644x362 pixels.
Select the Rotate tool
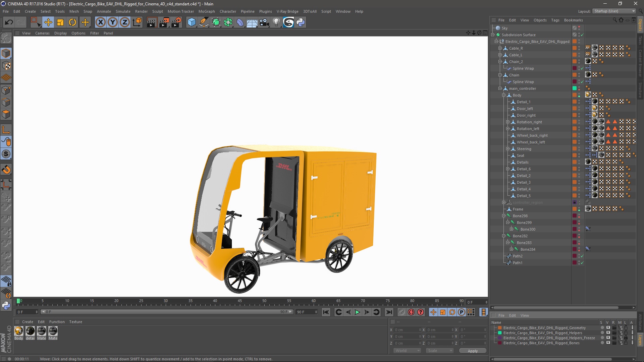pyautogui.click(x=72, y=22)
